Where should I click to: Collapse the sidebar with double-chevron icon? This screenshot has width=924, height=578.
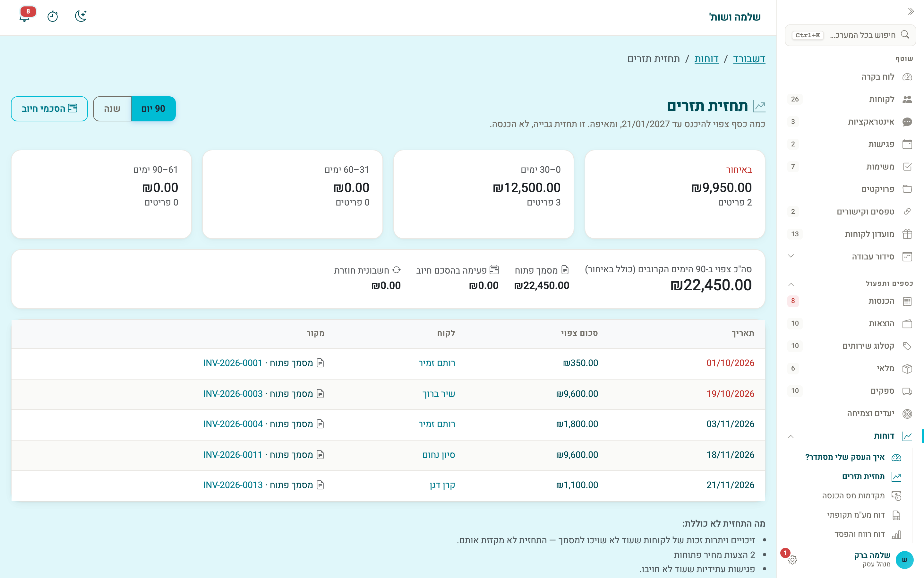click(911, 12)
